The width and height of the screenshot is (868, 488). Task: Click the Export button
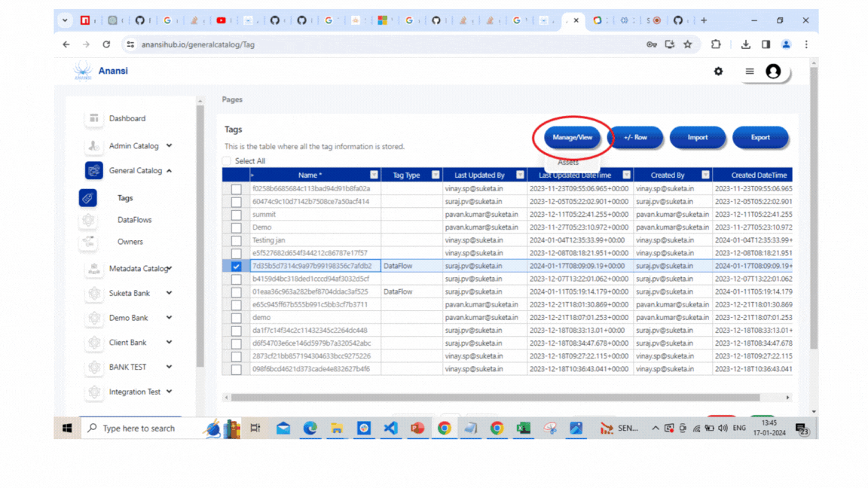760,138
